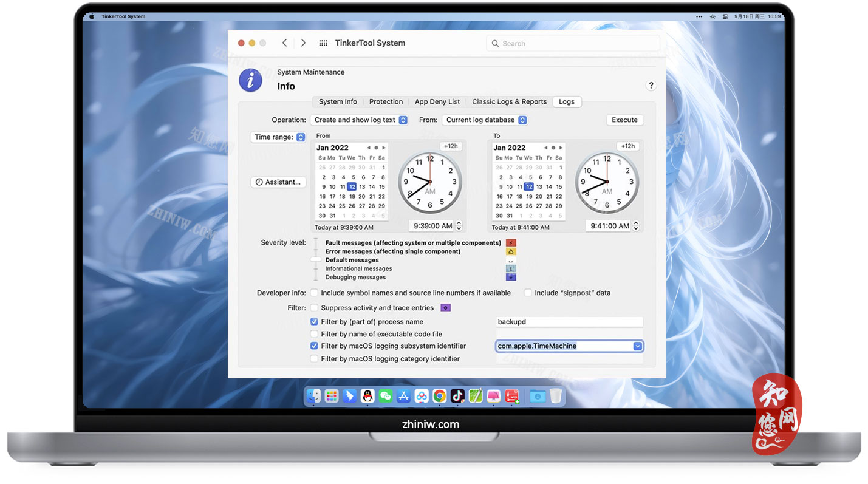Click the To analog clock face
This screenshot has height=484, width=868.
coord(607,182)
